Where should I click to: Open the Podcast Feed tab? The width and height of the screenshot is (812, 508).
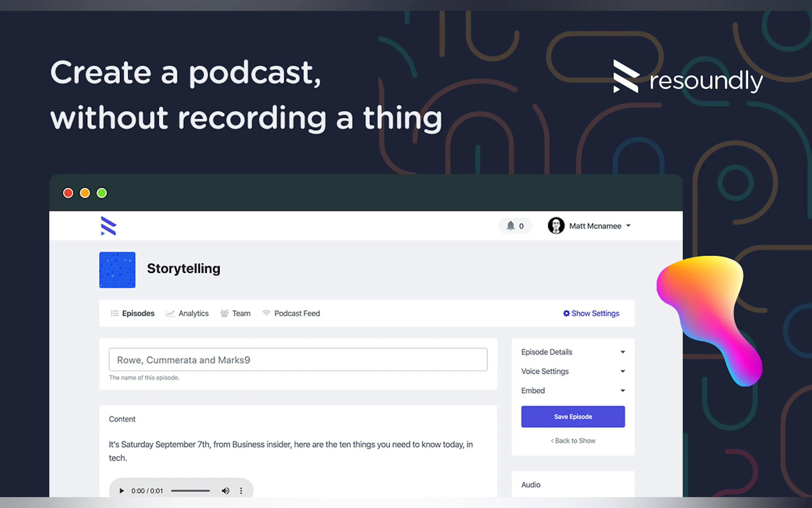click(x=297, y=313)
